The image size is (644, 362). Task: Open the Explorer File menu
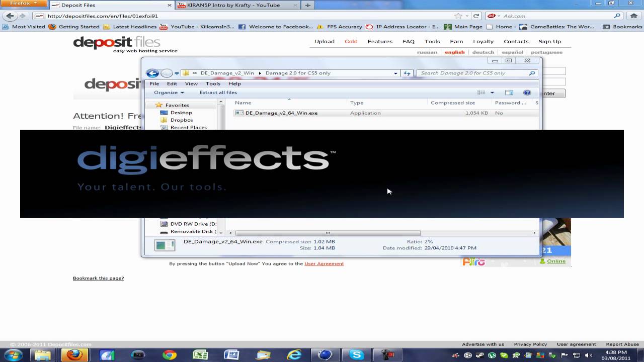coord(154,83)
